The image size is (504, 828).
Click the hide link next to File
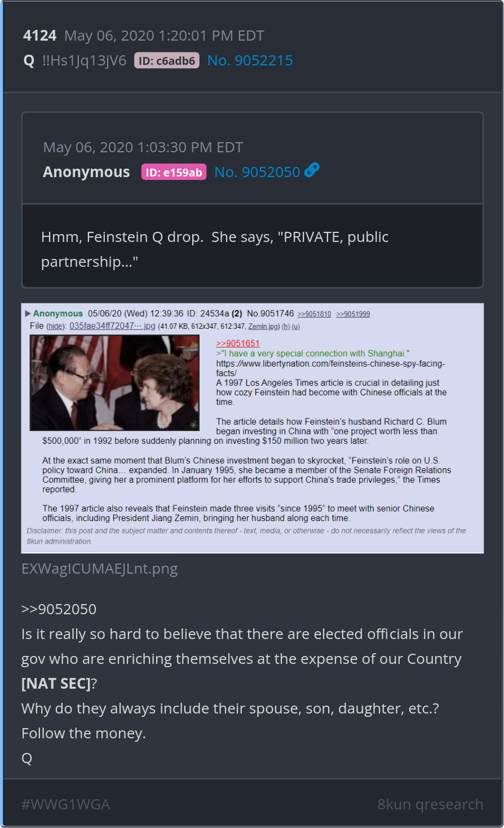click(55, 326)
